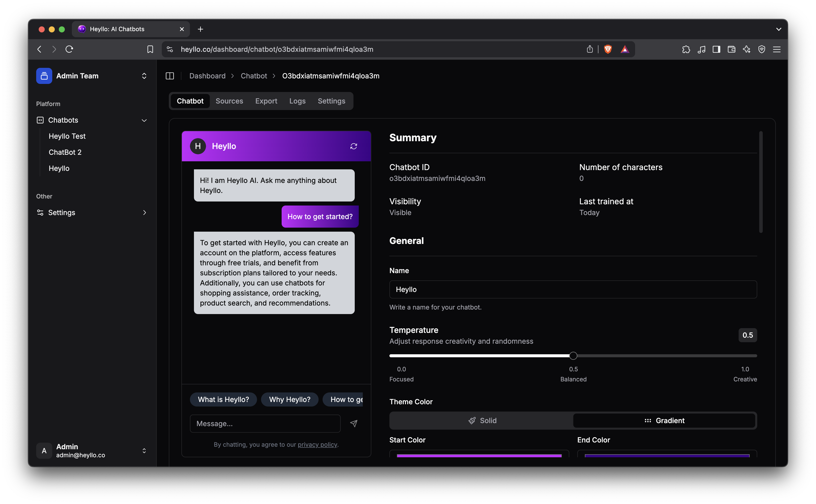Toggle the sidebar panel icon
Image resolution: width=816 pixels, height=504 pixels.
170,76
